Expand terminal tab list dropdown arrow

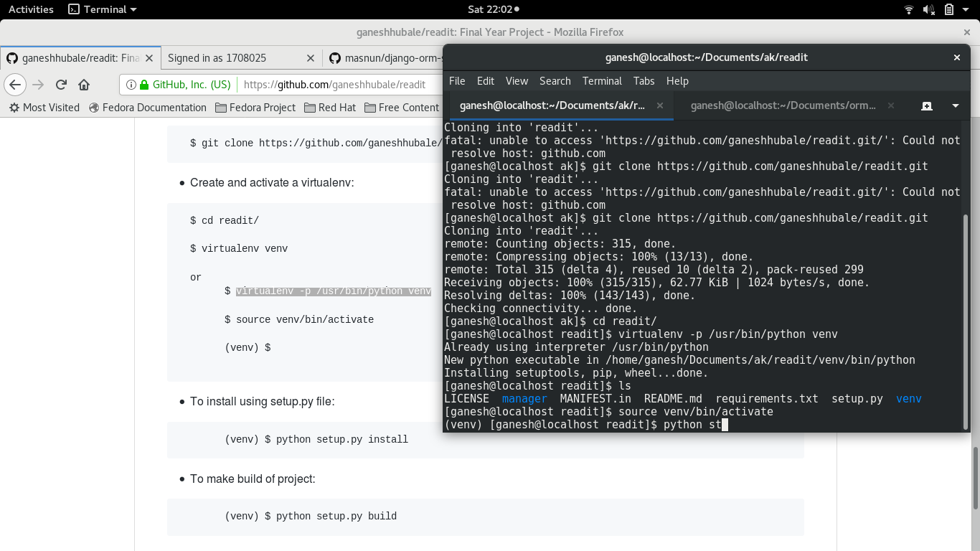pos(956,105)
